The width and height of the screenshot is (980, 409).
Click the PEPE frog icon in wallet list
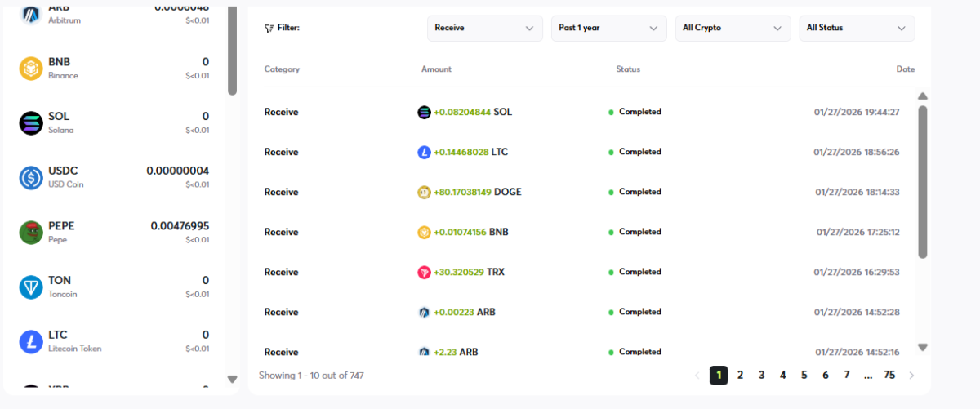tap(30, 233)
